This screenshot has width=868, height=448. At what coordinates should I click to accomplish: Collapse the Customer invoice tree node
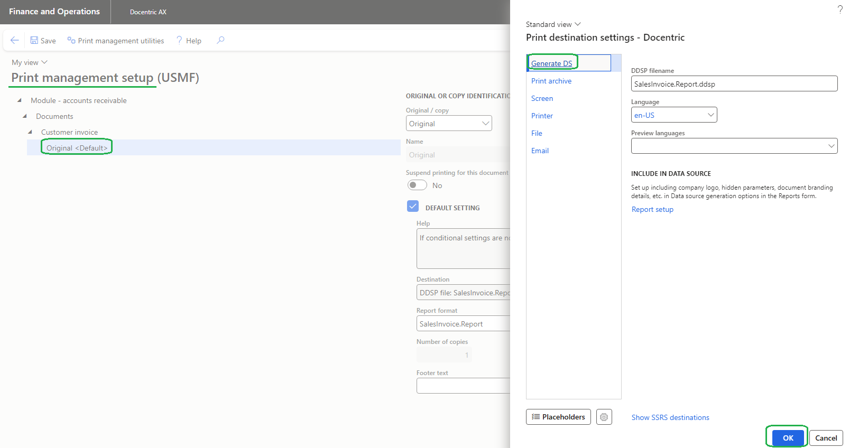click(30, 132)
